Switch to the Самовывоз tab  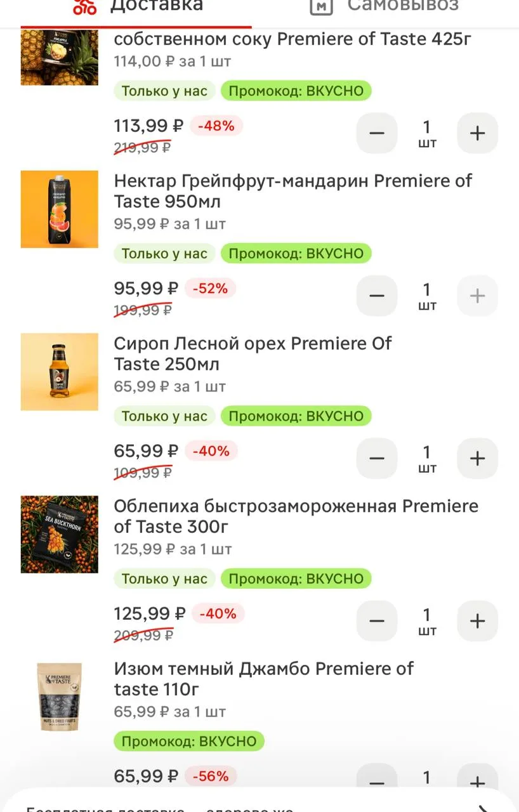[x=384, y=6]
